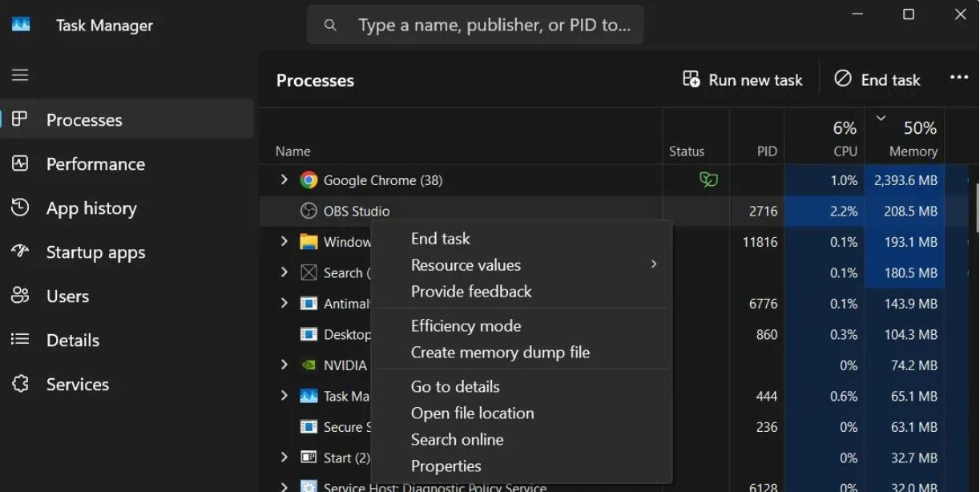This screenshot has width=980, height=492.
Task: Open the more options ellipsis menu
Action: 959,75
